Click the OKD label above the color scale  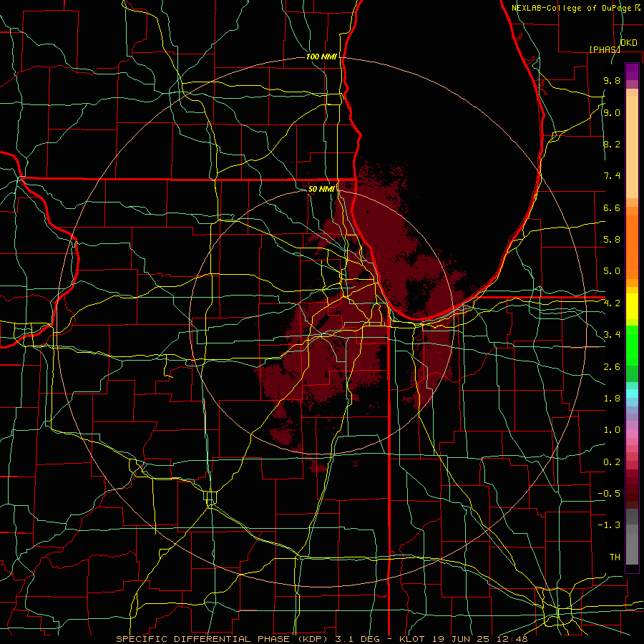tap(628, 43)
